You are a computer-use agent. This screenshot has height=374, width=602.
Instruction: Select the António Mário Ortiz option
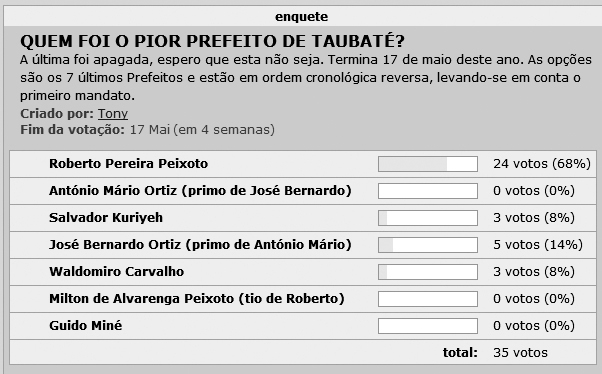tap(200, 191)
